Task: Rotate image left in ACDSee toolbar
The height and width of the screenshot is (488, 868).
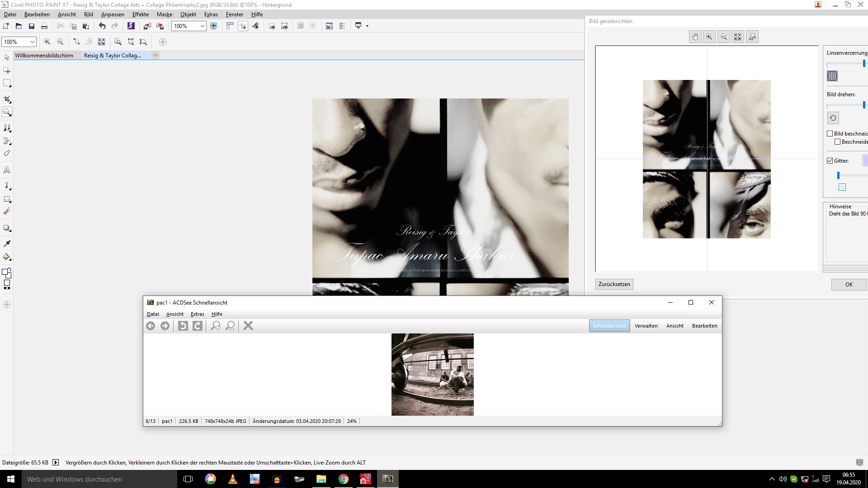Action: click(x=183, y=326)
